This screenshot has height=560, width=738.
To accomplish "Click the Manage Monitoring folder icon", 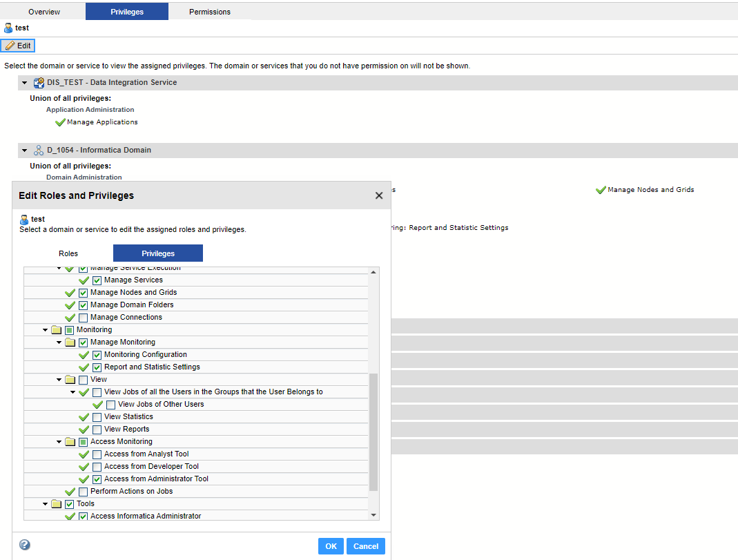I will 70,342.
